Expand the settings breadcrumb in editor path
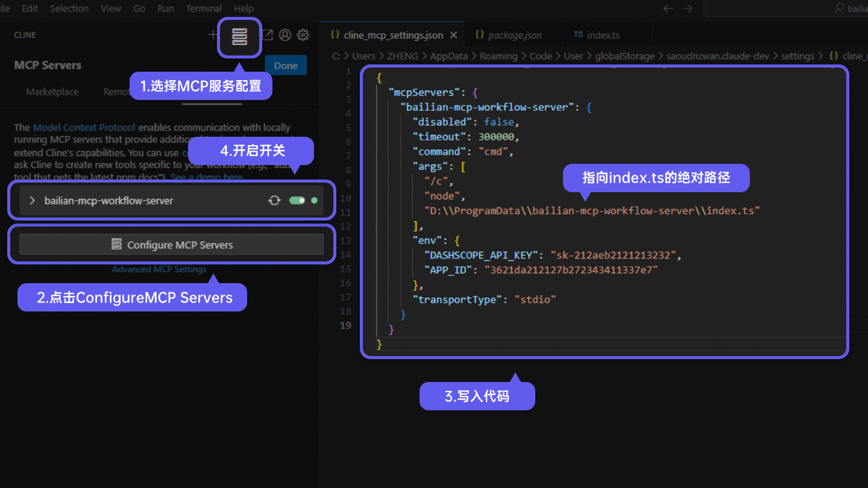The height and width of the screenshot is (488, 868). coord(797,55)
